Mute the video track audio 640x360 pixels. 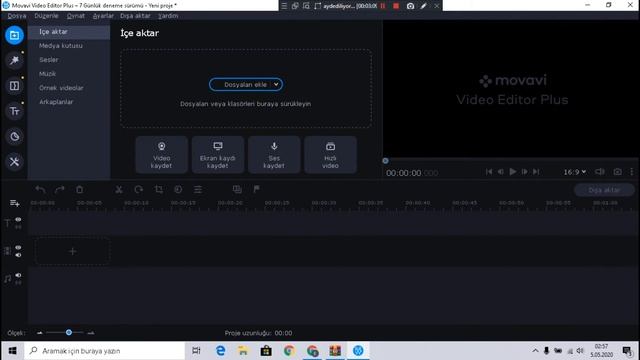tap(18, 255)
